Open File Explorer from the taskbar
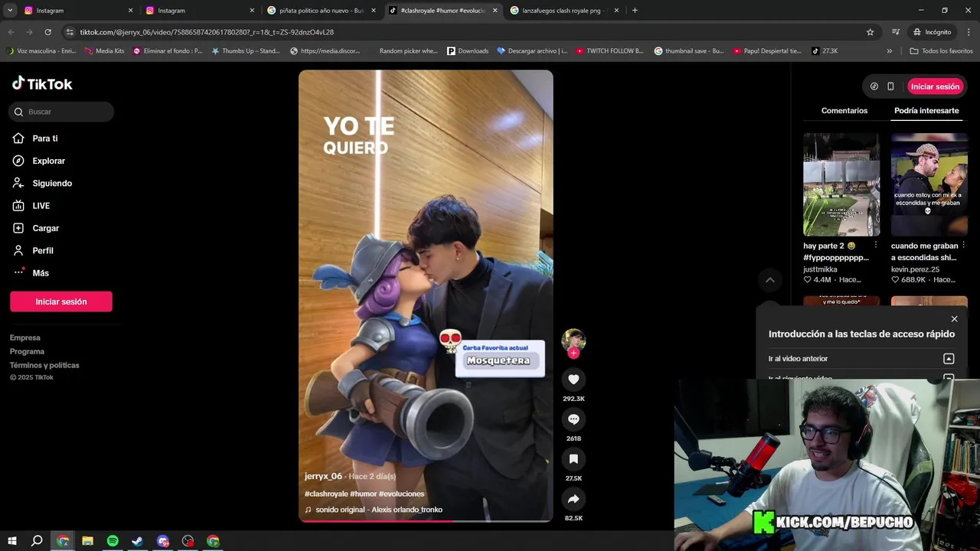 (x=87, y=541)
